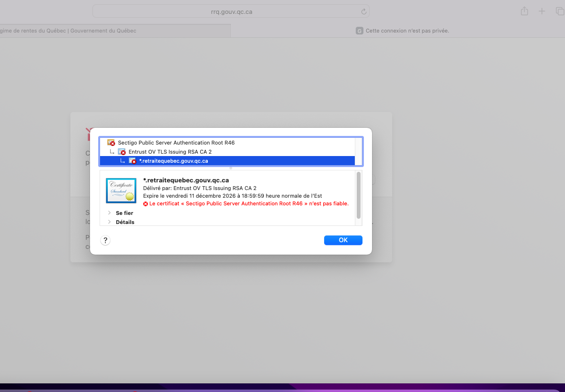Viewport: 565px width, 392px height.
Task: Click the Délivré par Entrust issuer line
Action: coord(200,188)
